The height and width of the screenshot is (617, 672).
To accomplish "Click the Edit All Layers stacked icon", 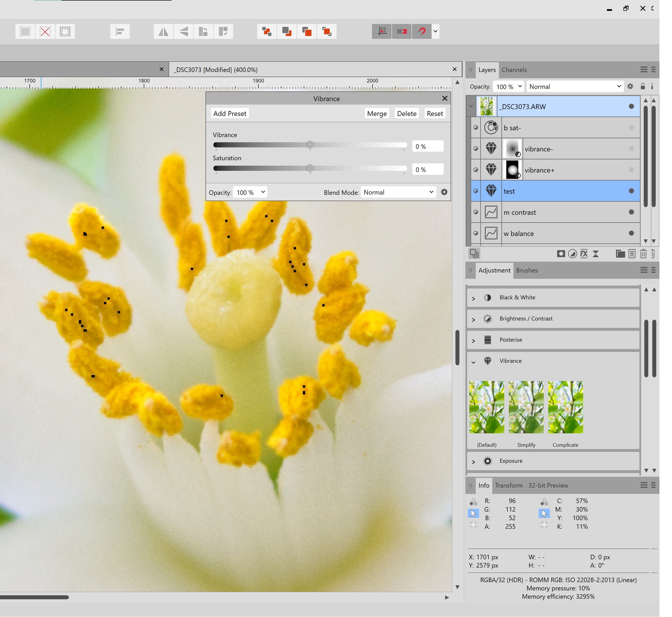I will click(x=474, y=253).
